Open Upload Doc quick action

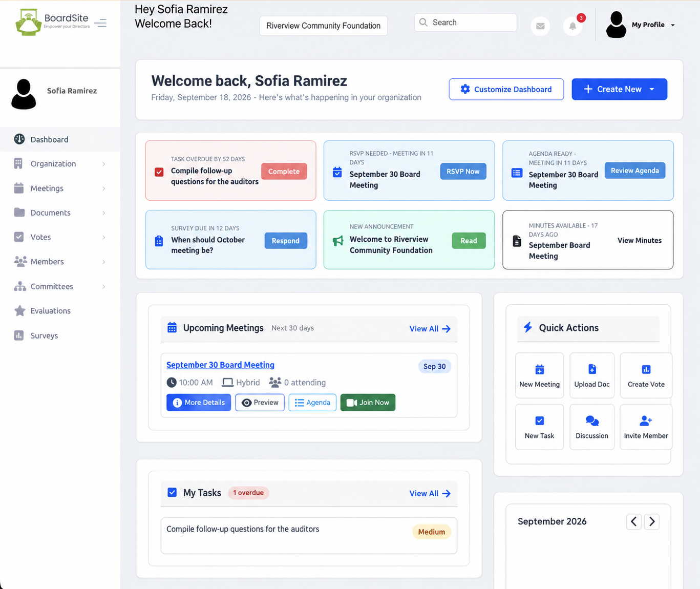point(592,375)
